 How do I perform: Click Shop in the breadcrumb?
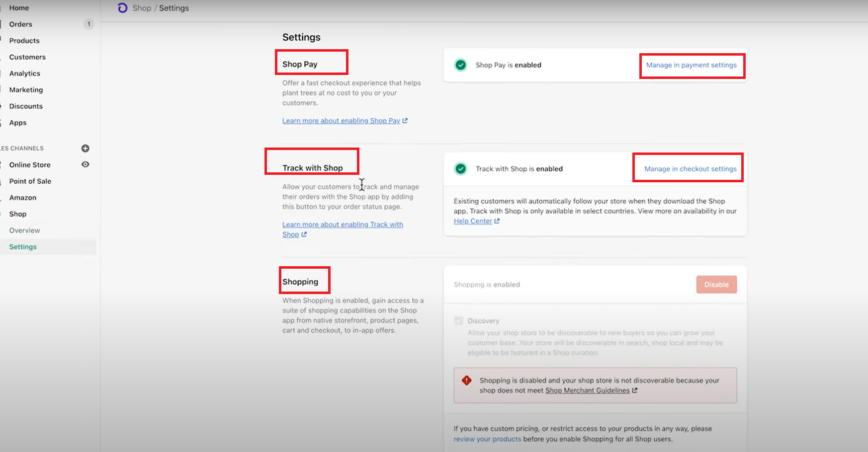[142, 8]
